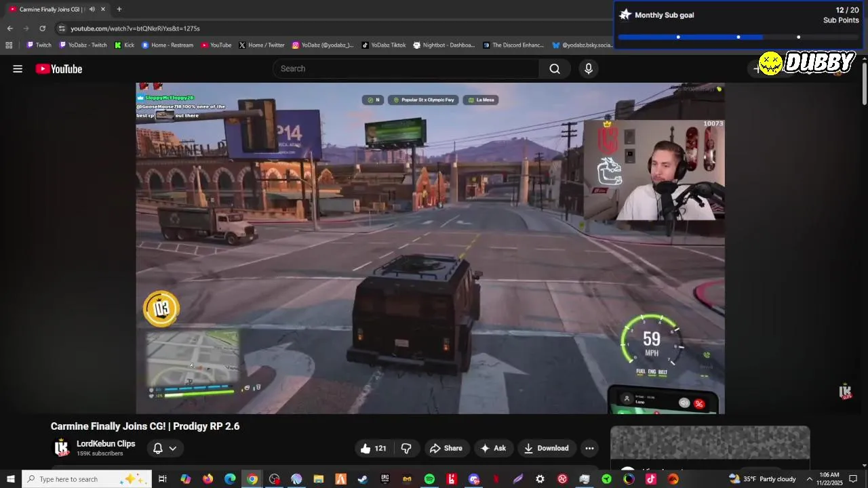Open the YouTube bookmark
The image size is (868, 488).
tap(216, 45)
